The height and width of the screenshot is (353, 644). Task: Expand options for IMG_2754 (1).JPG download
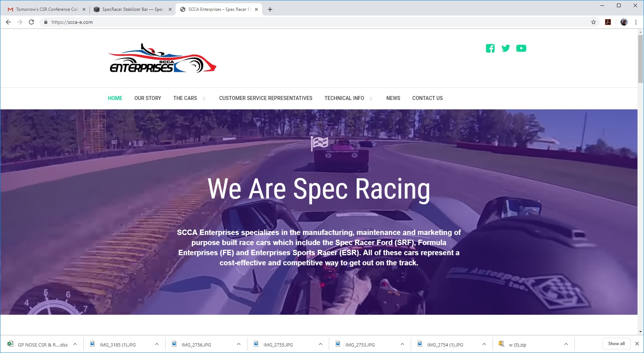coord(484,344)
